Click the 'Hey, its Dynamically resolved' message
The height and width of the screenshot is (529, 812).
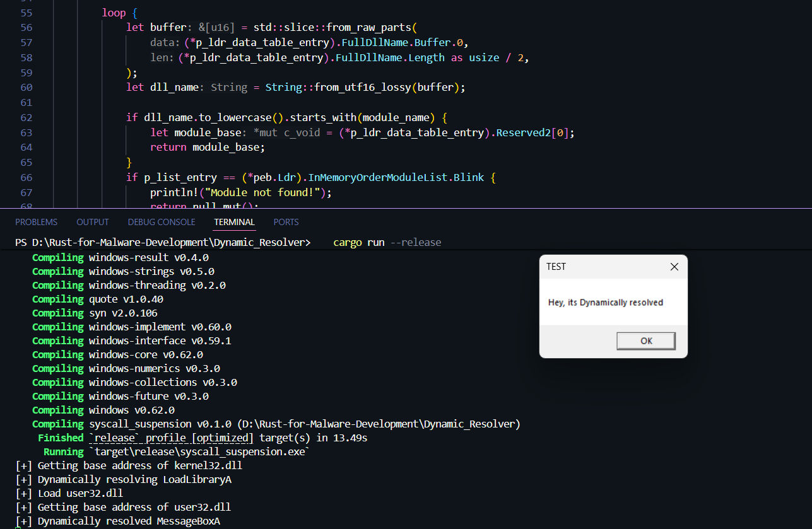click(x=606, y=303)
